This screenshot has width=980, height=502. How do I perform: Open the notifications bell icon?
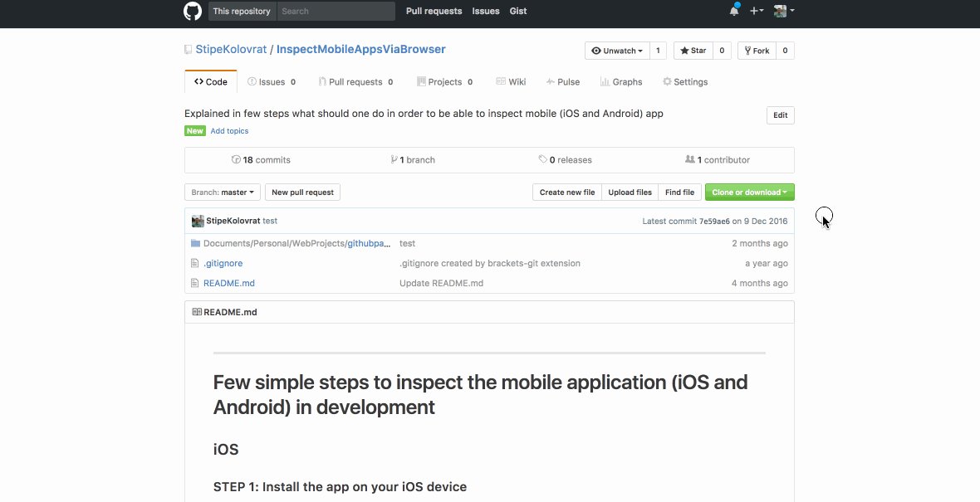coord(734,11)
